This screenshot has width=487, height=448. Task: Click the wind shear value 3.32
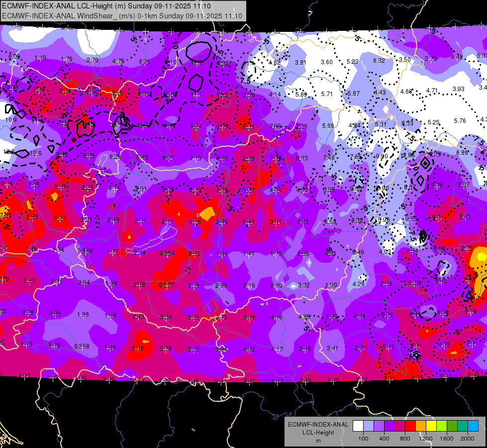tap(304, 285)
